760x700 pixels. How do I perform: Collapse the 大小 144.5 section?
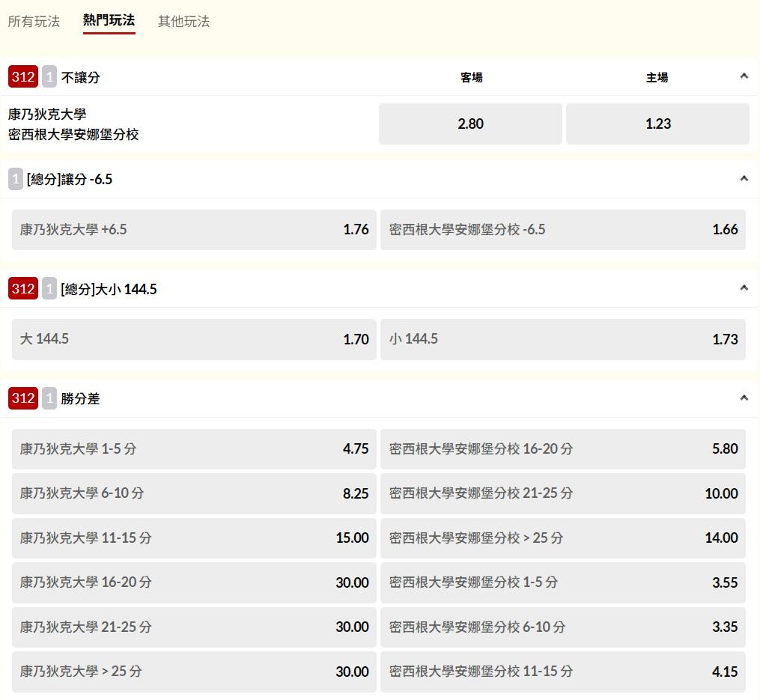point(744,288)
